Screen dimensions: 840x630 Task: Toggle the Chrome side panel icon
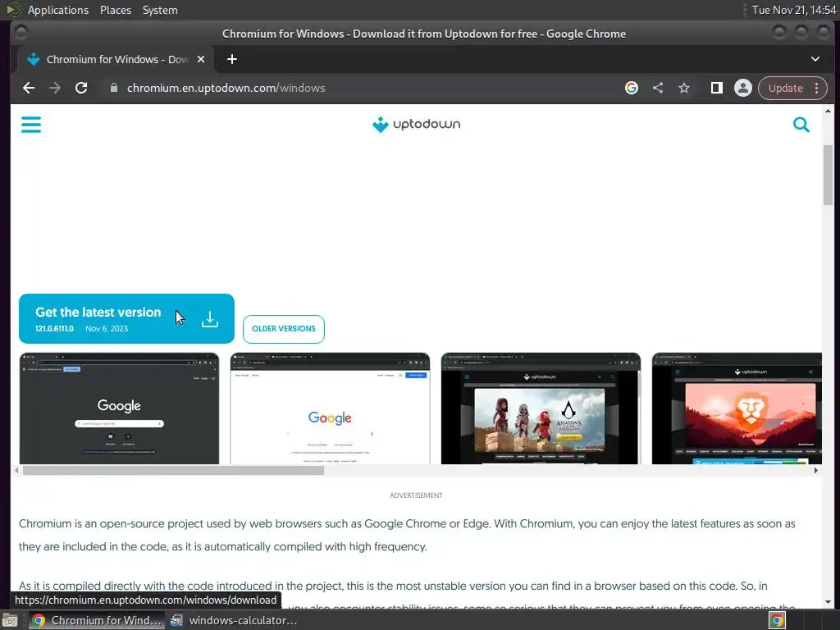(716, 88)
